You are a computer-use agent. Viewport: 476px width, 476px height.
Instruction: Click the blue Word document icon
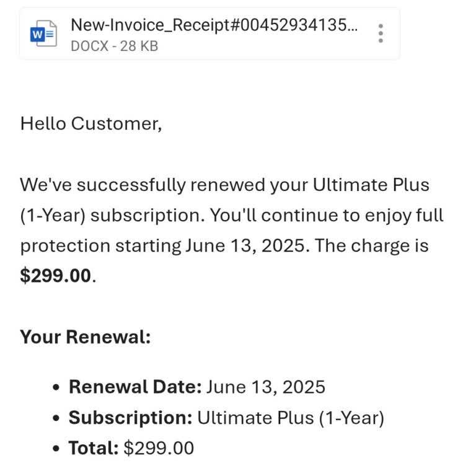(43, 34)
